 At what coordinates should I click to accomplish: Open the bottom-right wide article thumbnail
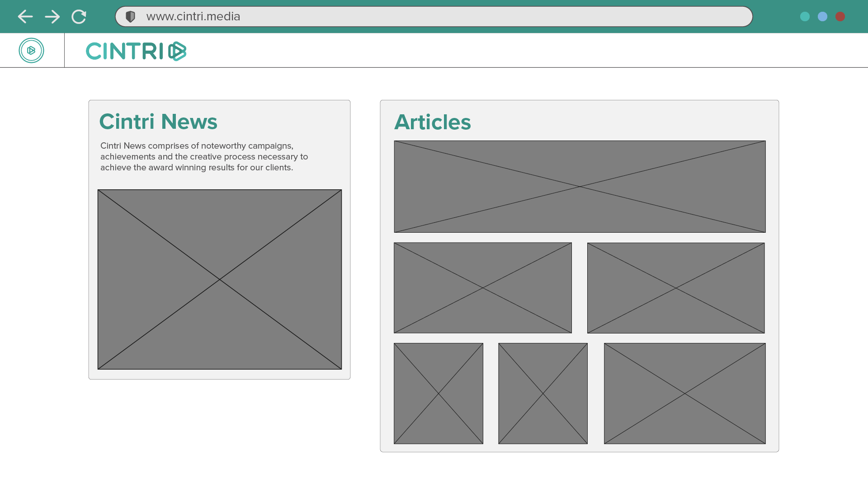pyautogui.click(x=684, y=393)
